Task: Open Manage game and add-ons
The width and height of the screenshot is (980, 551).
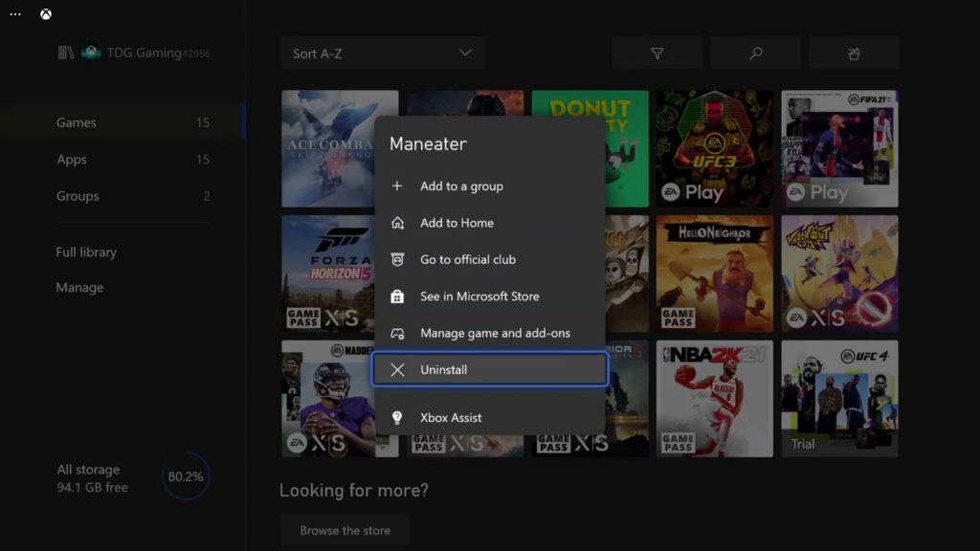Action: 489,333
